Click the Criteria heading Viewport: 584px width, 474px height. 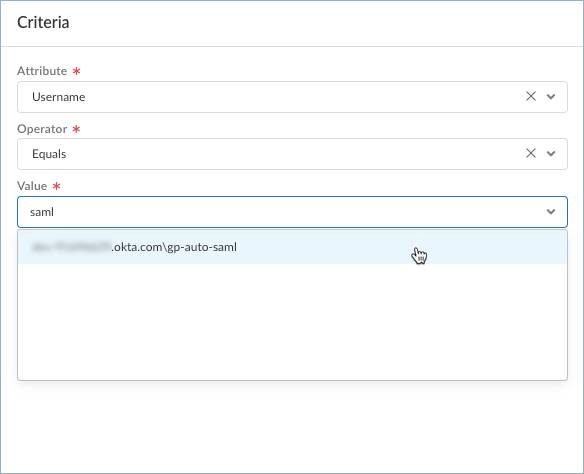pos(43,22)
